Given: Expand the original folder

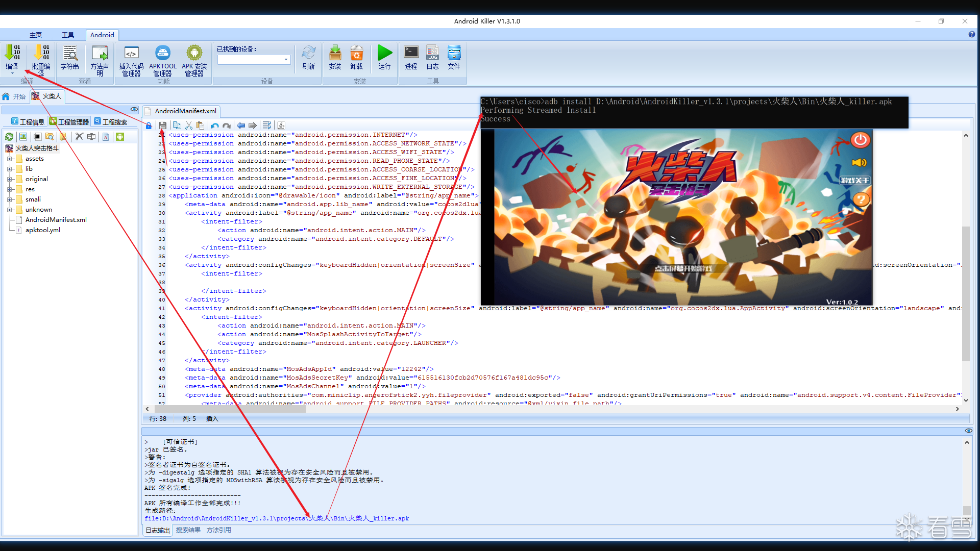Looking at the screenshot, I should pyautogui.click(x=10, y=179).
